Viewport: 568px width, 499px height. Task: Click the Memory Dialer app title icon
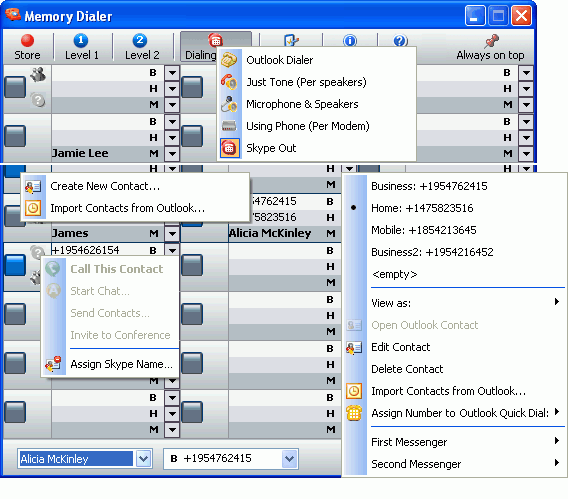pos(13,15)
